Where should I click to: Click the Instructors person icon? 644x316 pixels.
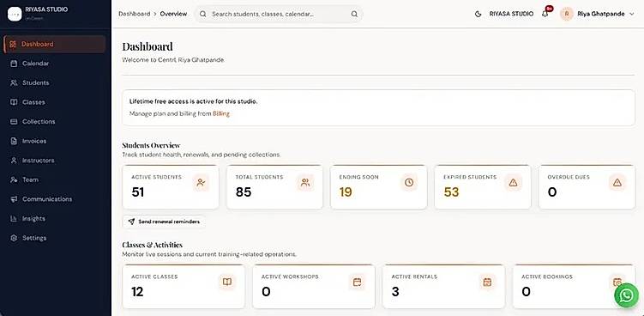(x=14, y=161)
